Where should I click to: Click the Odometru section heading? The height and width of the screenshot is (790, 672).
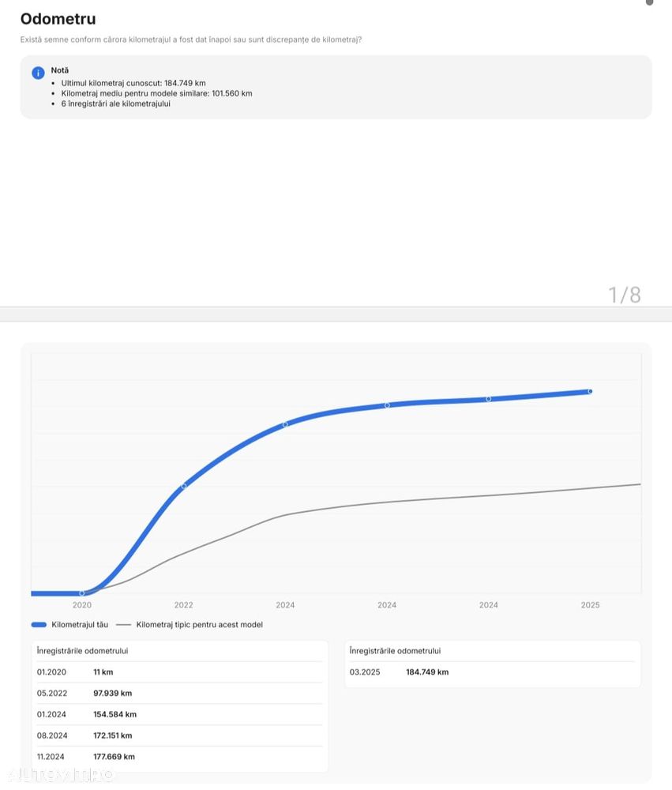tap(58, 19)
